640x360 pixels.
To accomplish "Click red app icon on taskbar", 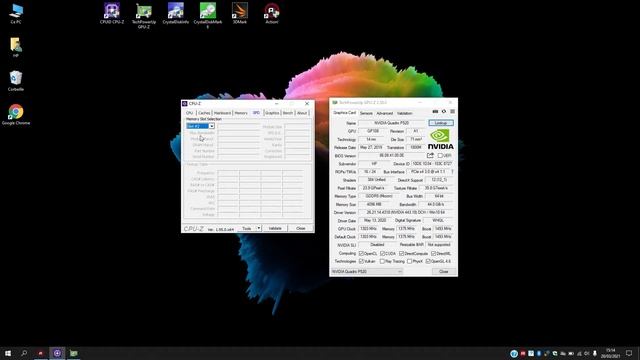I will pyautogui.click(x=40, y=353).
